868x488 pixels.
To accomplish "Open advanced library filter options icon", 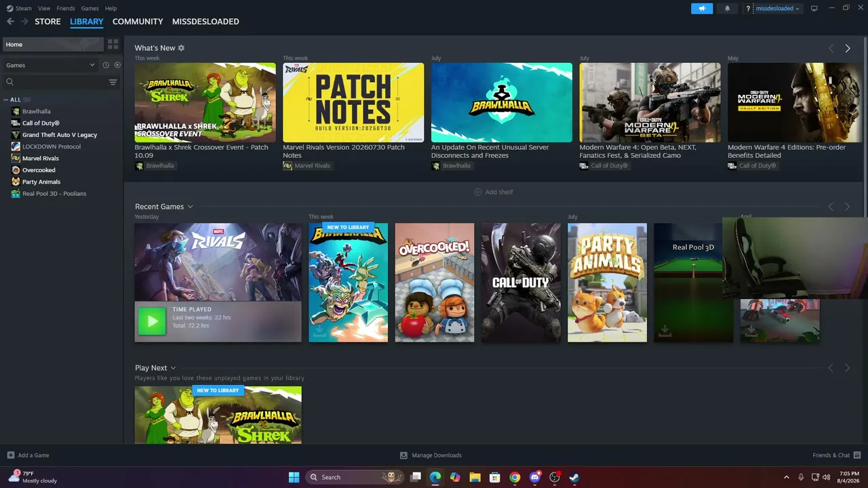I will 113,82.
